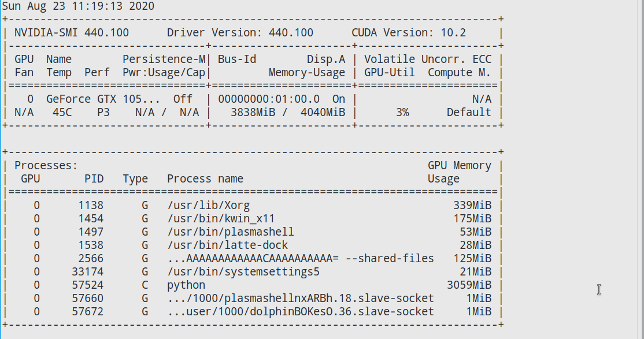This screenshot has width=644, height=339.
Task: Click the 3% GPU utilization value
Action: (x=402, y=113)
